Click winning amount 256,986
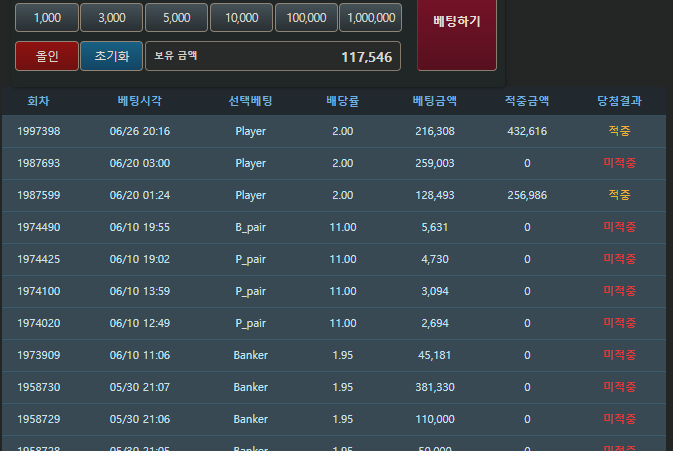673x451 pixels. 527,195
